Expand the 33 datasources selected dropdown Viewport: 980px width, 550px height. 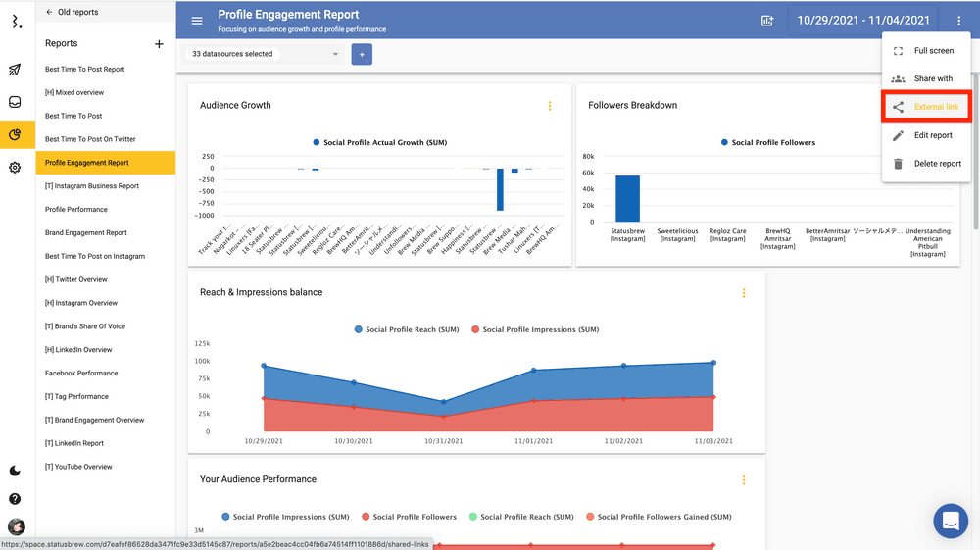tap(265, 54)
